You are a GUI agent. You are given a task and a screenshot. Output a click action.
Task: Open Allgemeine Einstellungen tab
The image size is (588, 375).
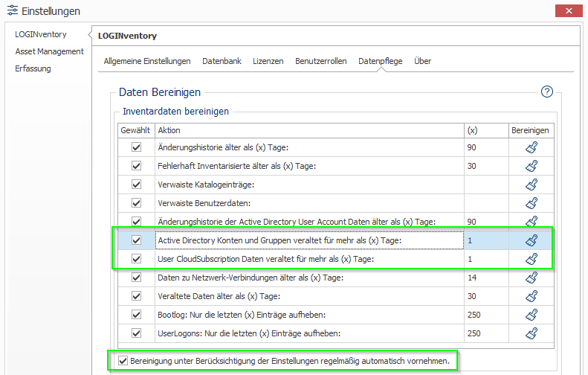click(x=147, y=61)
